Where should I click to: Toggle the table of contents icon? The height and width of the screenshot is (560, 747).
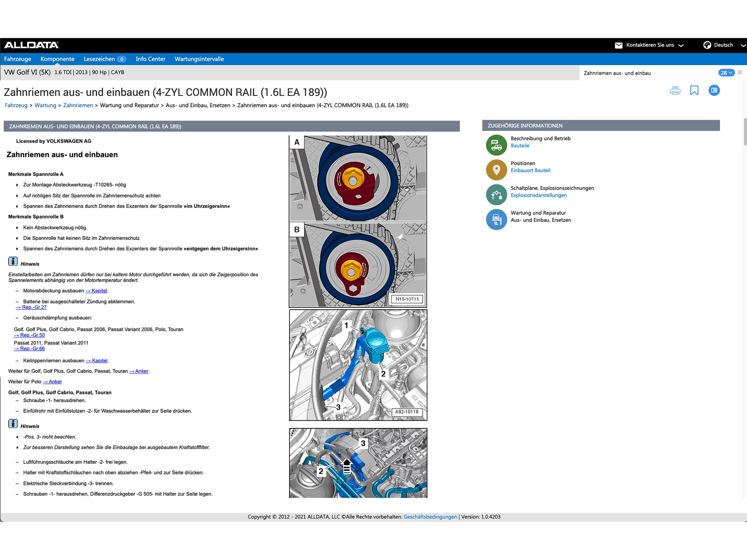click(x=714, y=90)
